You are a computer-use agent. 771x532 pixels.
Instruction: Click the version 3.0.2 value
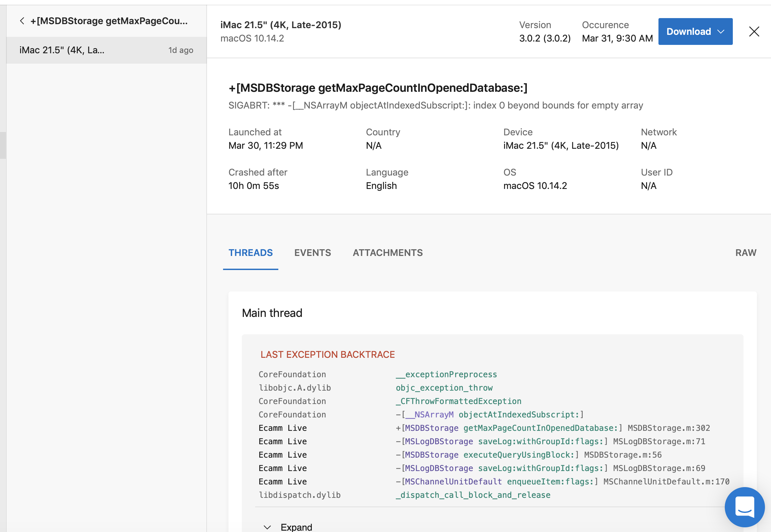[x=545, y=38]
